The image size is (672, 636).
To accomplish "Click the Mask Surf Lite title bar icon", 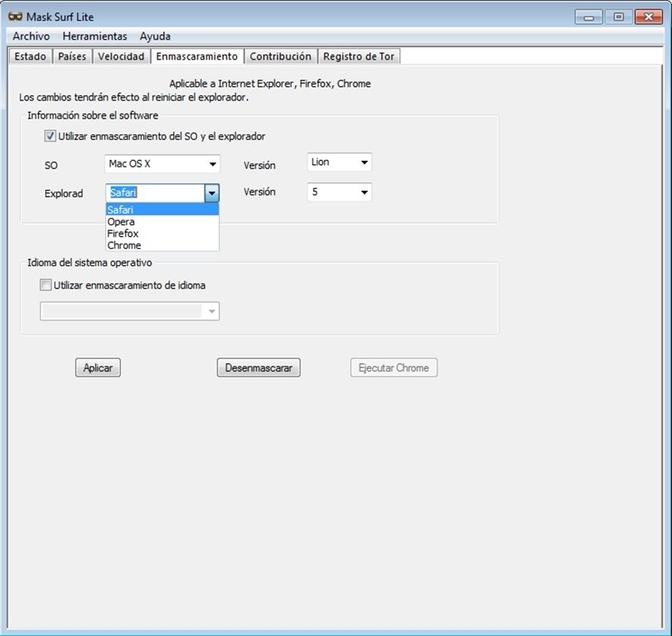I will 15,17.
